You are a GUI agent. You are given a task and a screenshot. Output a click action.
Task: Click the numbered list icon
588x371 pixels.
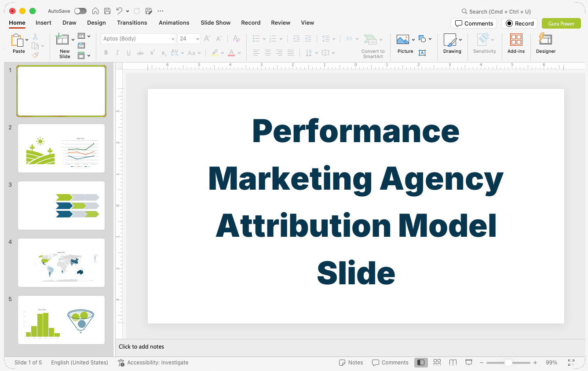(x=273, y=39)
